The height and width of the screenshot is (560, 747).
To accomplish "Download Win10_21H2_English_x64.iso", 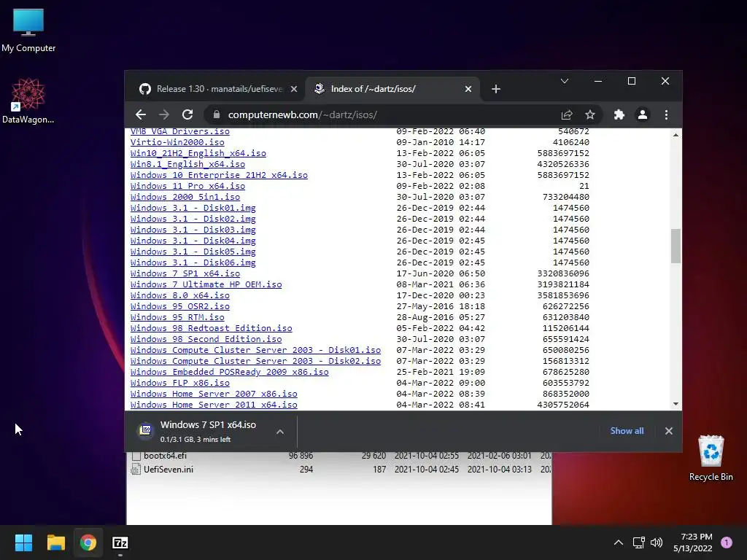I will pos(198,153).
